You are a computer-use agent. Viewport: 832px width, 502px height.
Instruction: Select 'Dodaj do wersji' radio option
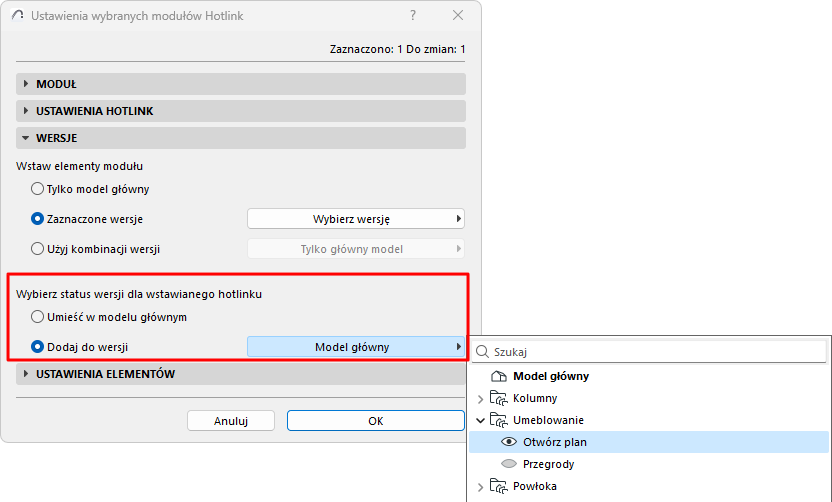pyautogui.click(x=80, y=347)
